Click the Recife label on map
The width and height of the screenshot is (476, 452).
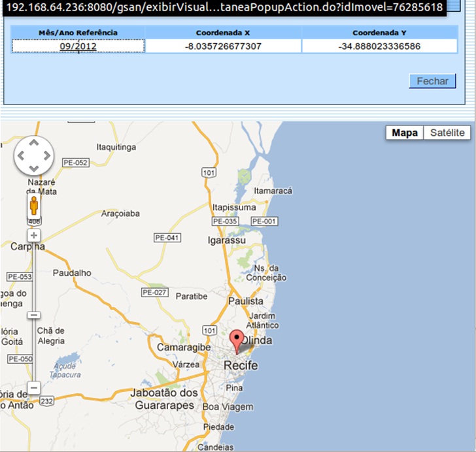click(x=241, y=365)
